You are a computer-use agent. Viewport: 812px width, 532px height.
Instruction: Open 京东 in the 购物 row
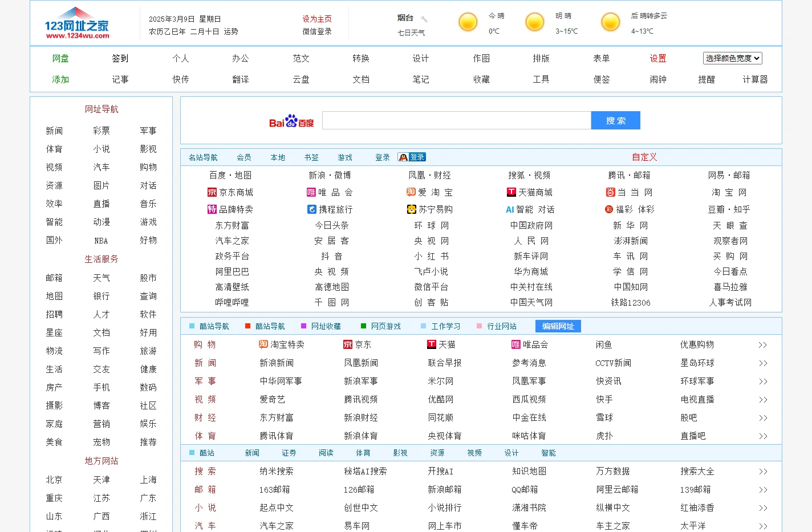coord(357,344)
